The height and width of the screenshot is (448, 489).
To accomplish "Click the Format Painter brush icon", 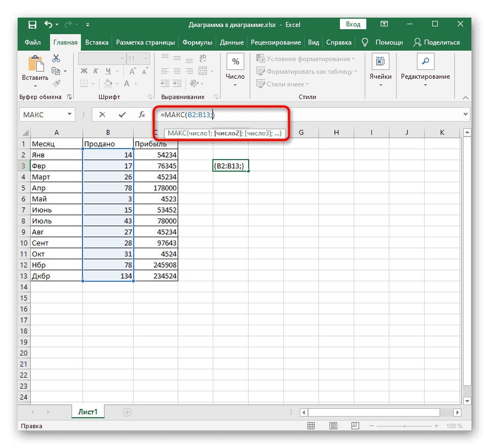I will click(x=56, y=83).
